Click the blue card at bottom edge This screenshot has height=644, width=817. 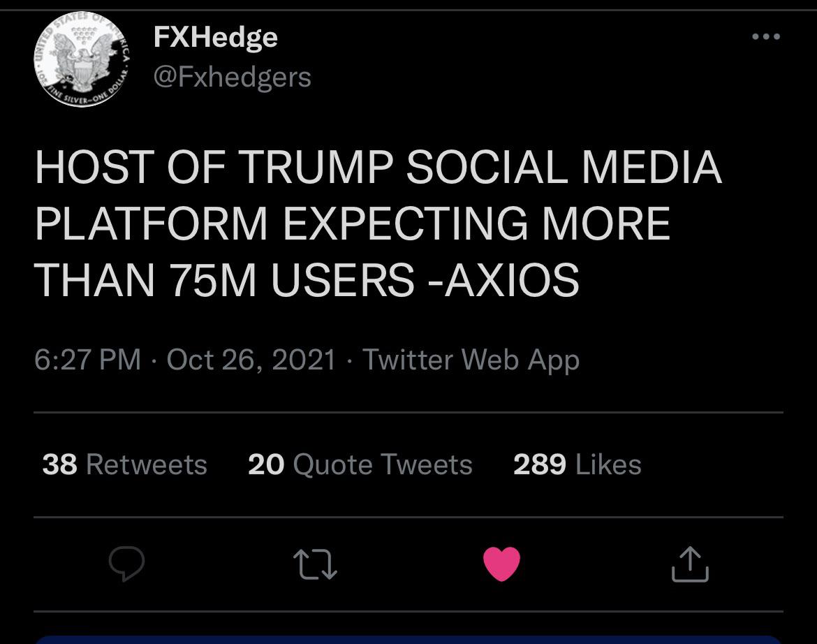[408, 640]
